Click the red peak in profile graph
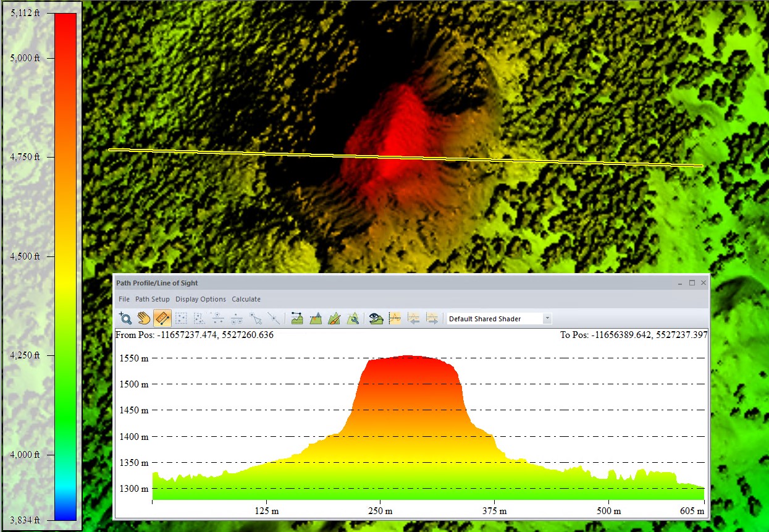This screenshot has width=769, height=532. (x=408, y=368)
